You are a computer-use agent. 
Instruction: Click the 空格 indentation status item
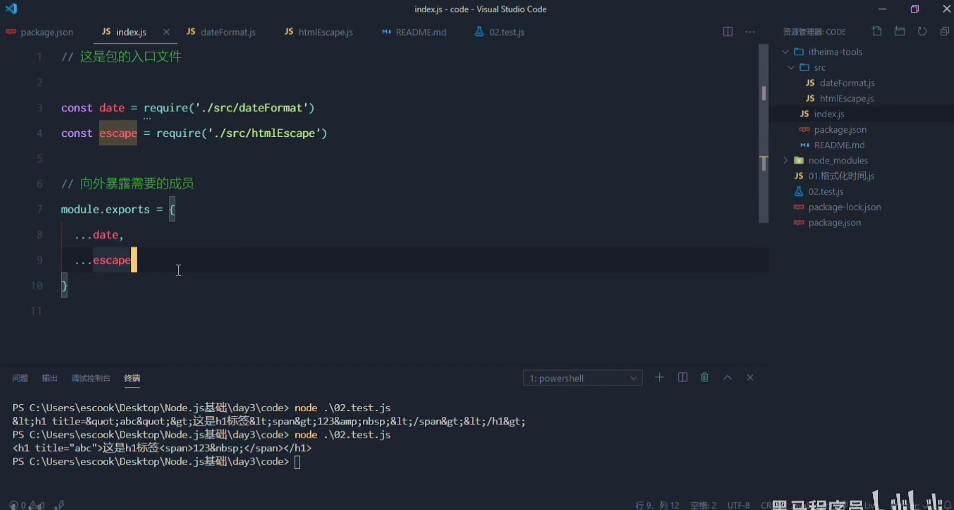click(x=703, y=505)
